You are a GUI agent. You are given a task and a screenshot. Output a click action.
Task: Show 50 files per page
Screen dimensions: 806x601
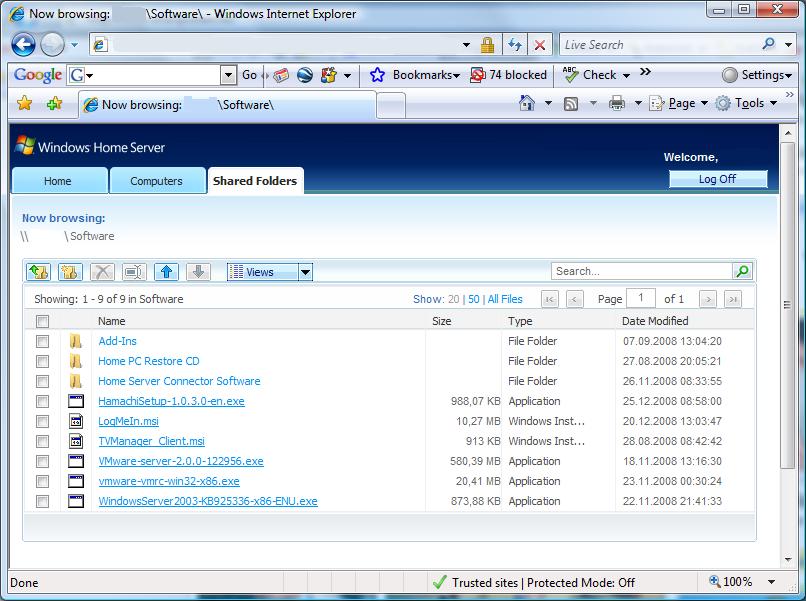coord(473,299)
